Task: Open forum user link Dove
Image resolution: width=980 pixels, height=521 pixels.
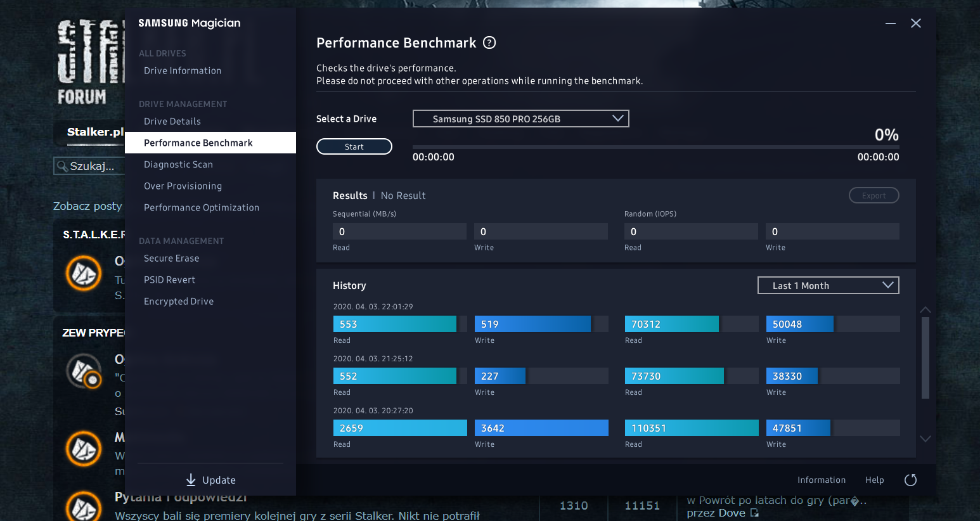Action: [x=732, y=513]
